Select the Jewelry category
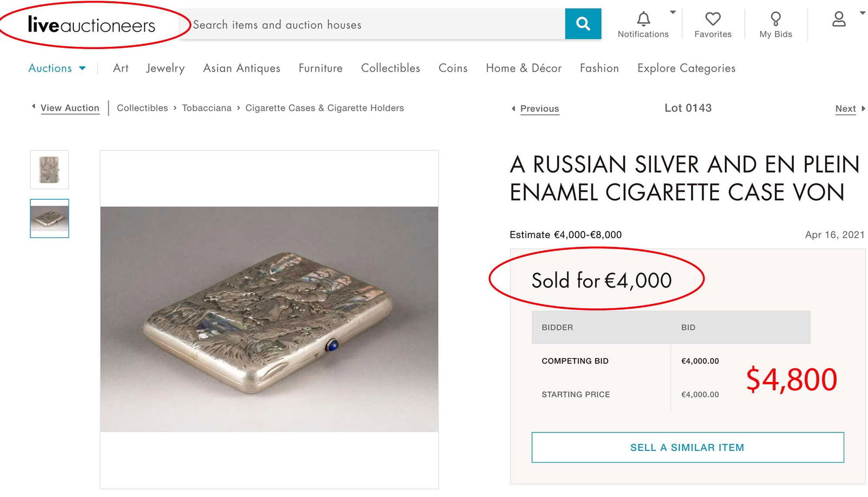The width and height of the screenshot is (868, 497). click(x=165, y=68)
